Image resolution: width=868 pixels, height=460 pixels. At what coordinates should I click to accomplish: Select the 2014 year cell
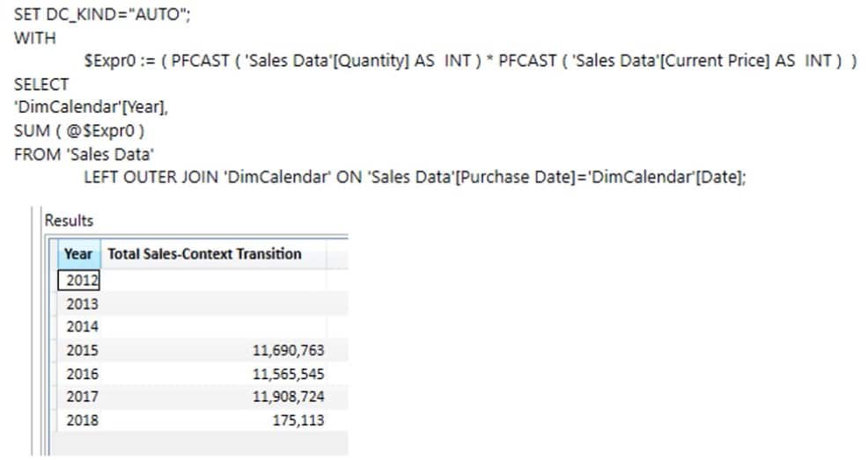78,327
